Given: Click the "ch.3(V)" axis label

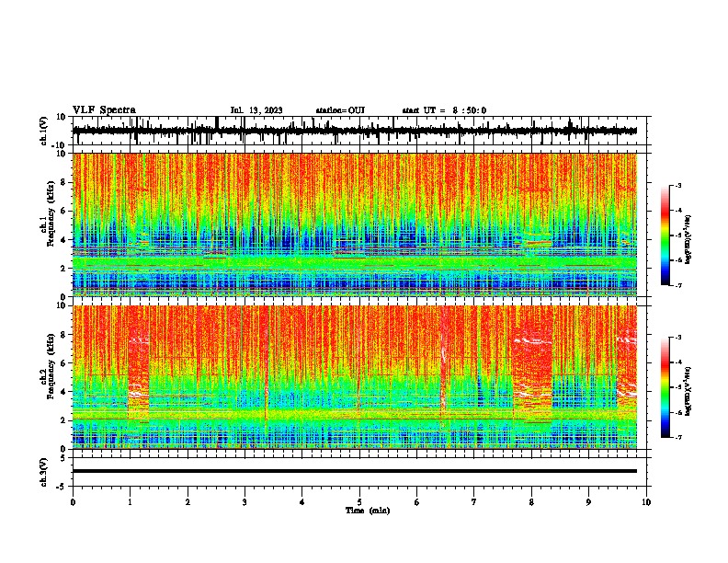Looking at the screenshot, I should 43,472.
